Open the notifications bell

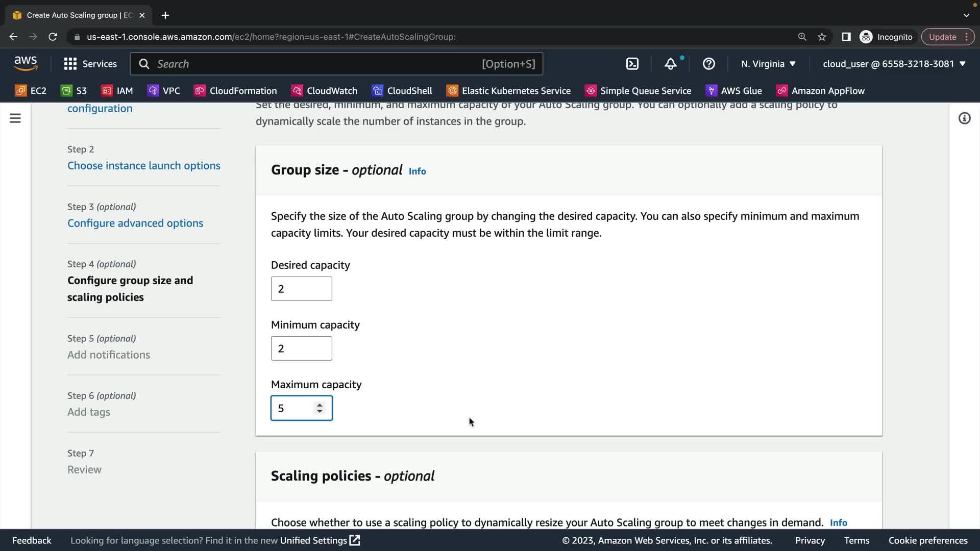670,64
